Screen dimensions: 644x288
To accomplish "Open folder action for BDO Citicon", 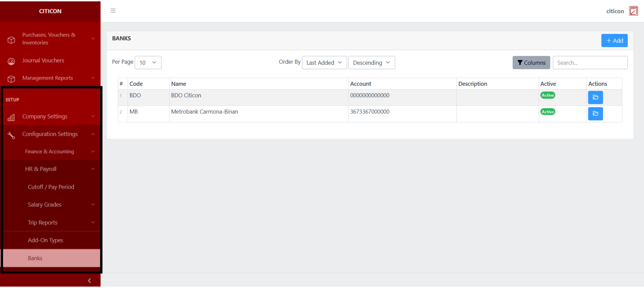I will [x=595, y=97].
